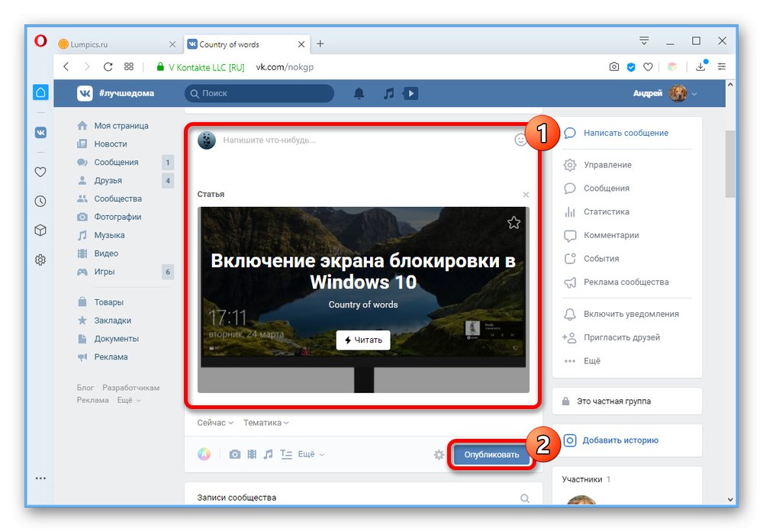The height and width of the screenshot is (532, 763).
Task: Click the VK notifications bell icon
Action: (359, 93)
